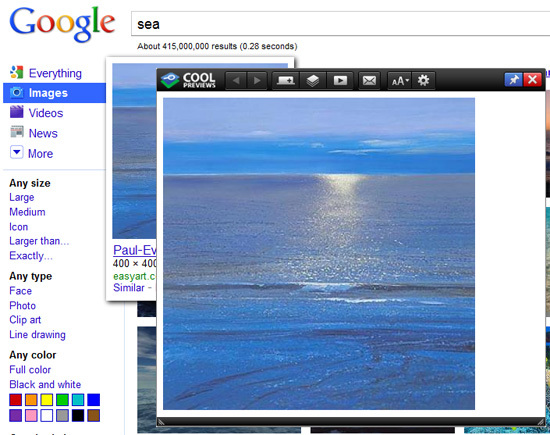Viewport: 550px width, 435px height.
Task: Click the CoolPreviews logo
Action: tap(188, 80)
